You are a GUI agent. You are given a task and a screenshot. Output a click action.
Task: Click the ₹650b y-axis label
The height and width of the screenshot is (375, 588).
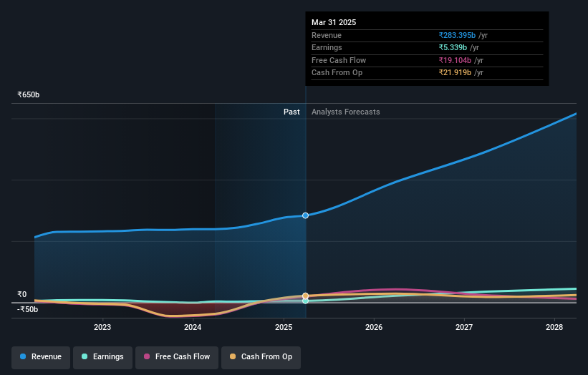[x=29, y=94]
